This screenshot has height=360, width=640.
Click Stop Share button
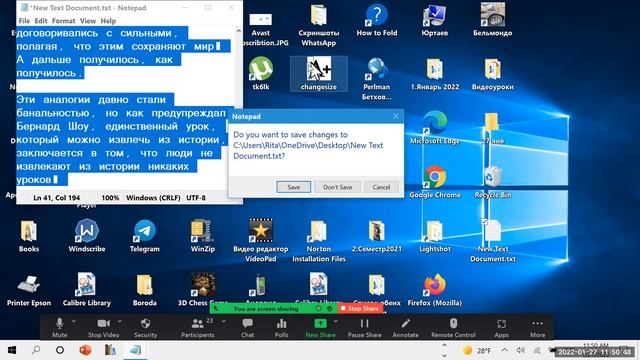point(360,309)
